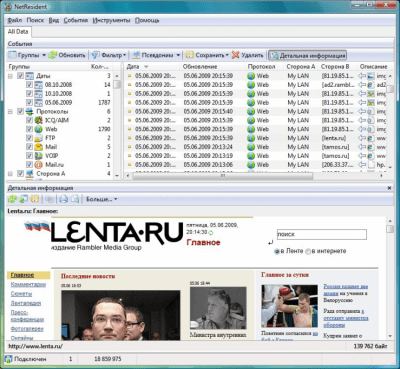
Task: Disable the Web protocol checkbox
Action: 29,129
